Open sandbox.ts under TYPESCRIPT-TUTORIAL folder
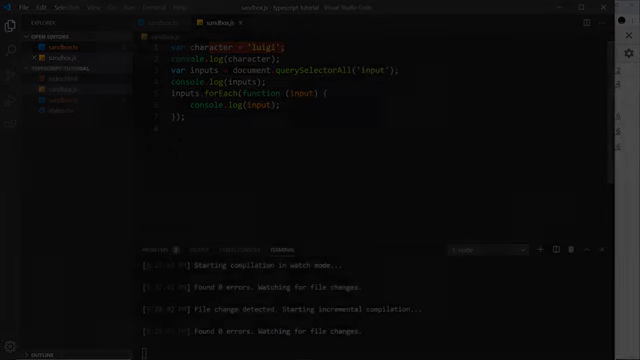Screen dimensions: 640x360 click(x=63, y=100)
